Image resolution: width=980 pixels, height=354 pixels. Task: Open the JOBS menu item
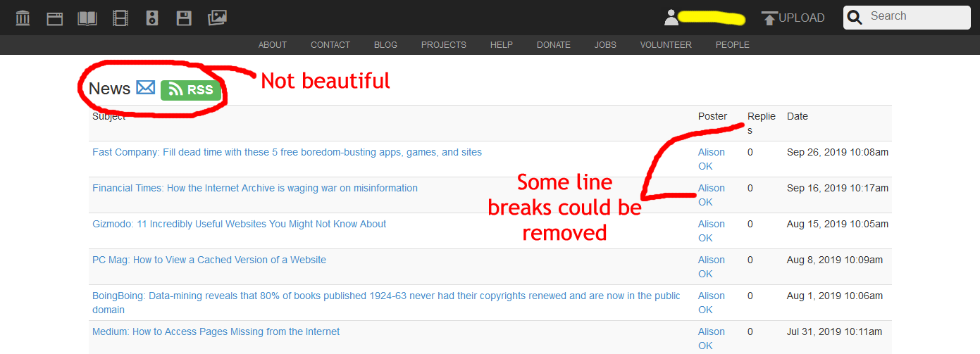(605, 45)
